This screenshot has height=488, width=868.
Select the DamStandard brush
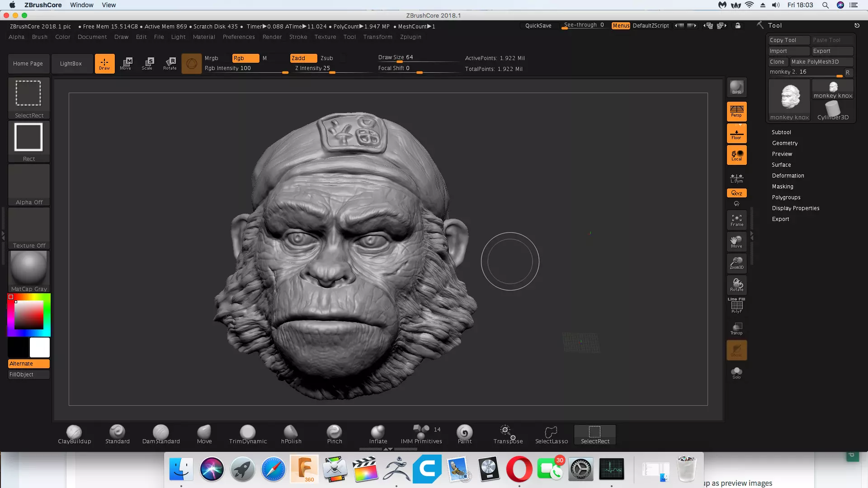(x=161, y=435)
